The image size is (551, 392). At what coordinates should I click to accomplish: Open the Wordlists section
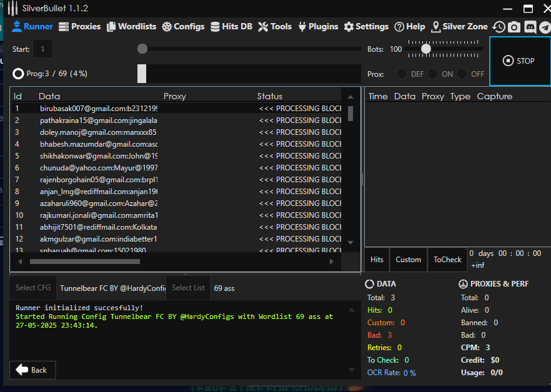pyautogui.click(x=131, y=27)
